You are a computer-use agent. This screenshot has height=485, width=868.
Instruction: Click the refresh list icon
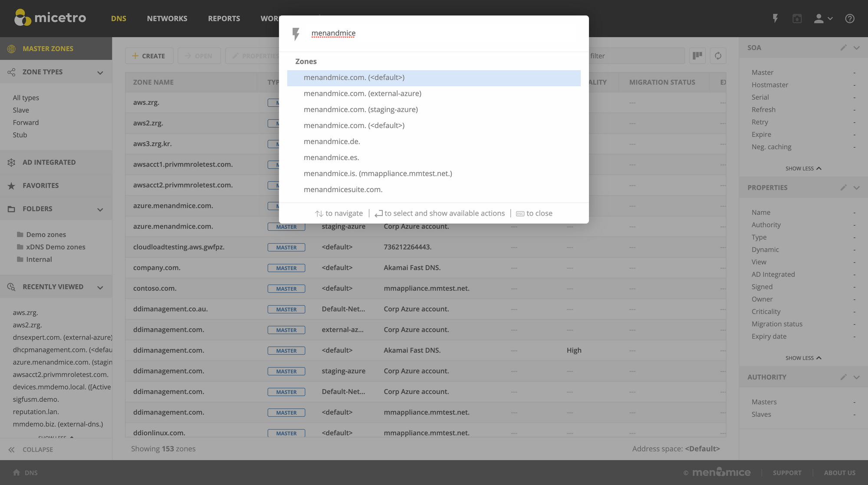(718, 56)
